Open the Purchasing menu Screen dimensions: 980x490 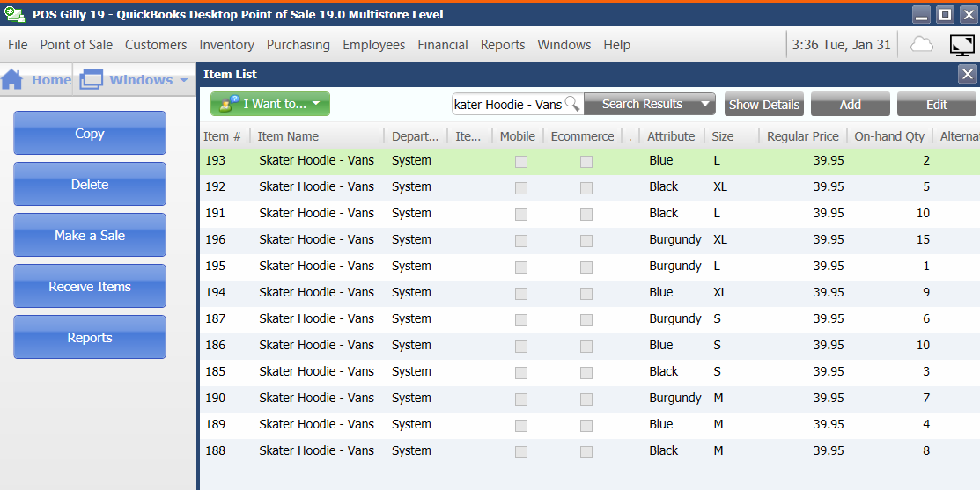click(298, 45)
